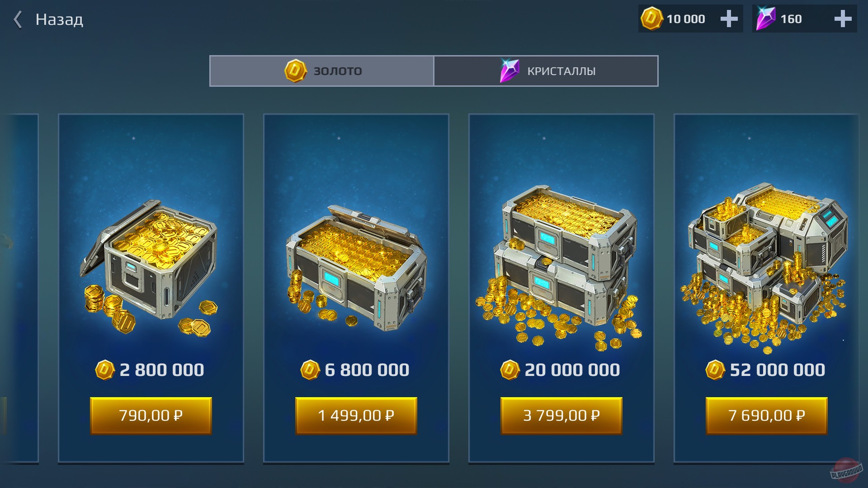Go back via Назад label

coord(59,19)
